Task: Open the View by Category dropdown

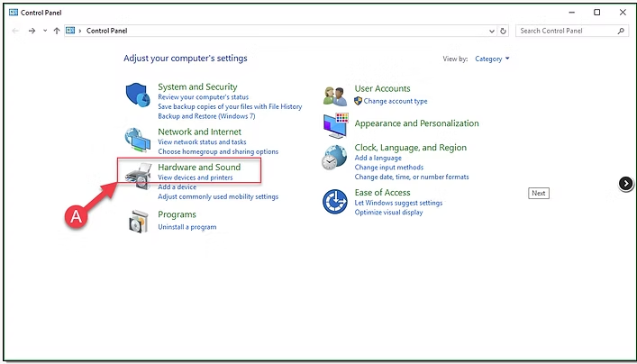Action: coord(493,59)
